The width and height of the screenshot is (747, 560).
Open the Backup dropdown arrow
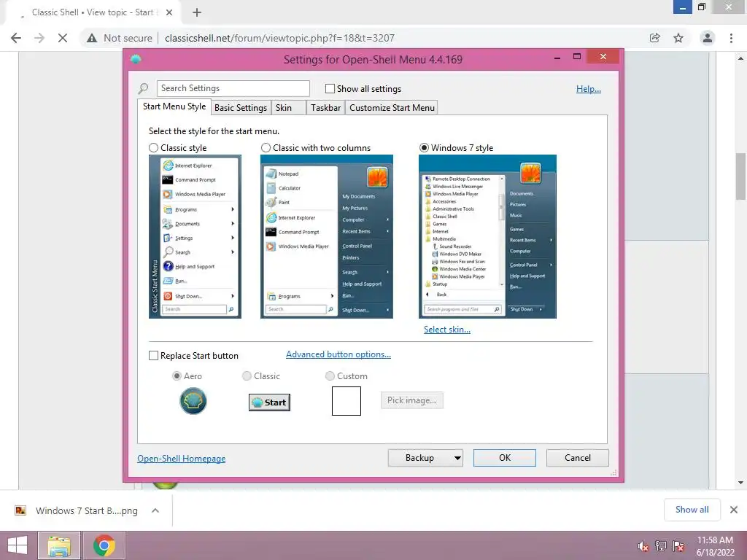pos(457,458)
